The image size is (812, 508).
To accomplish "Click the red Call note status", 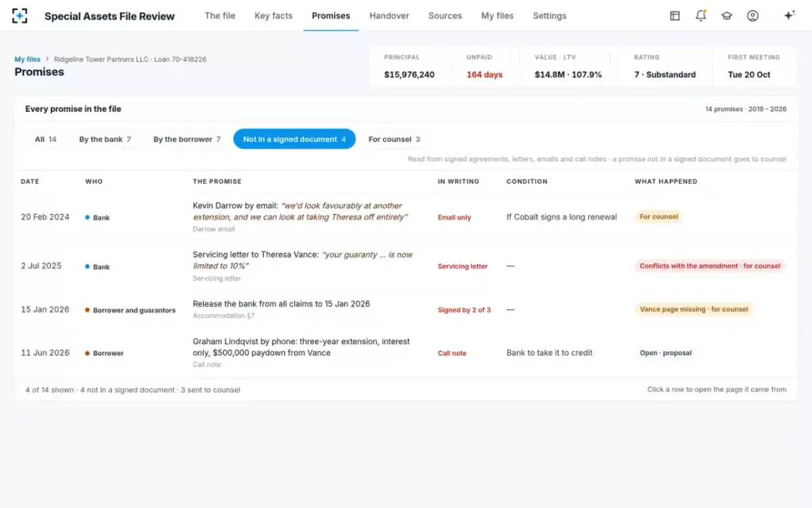I will tap(452, 354).
